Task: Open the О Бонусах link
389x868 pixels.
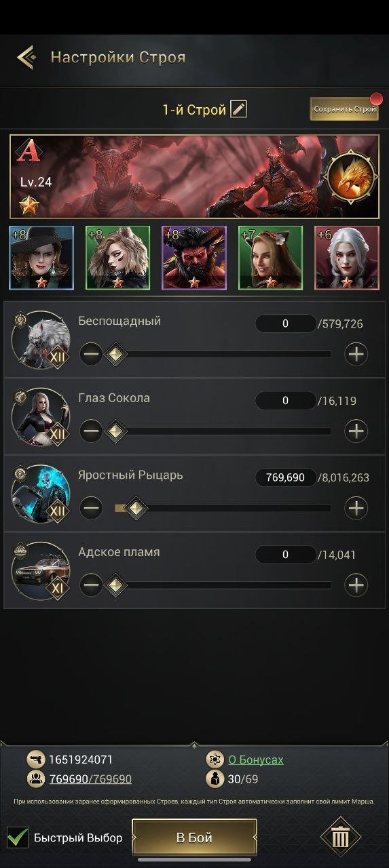Action: 255,759
